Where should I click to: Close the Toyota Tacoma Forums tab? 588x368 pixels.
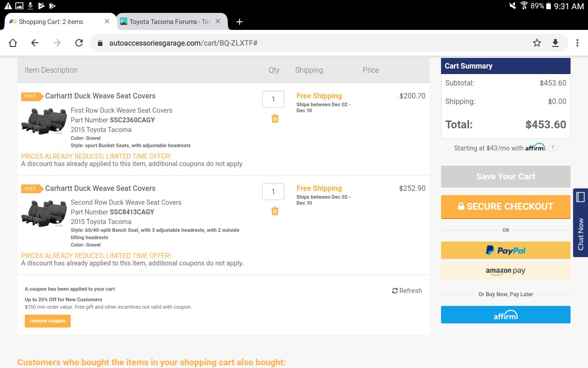218,21
